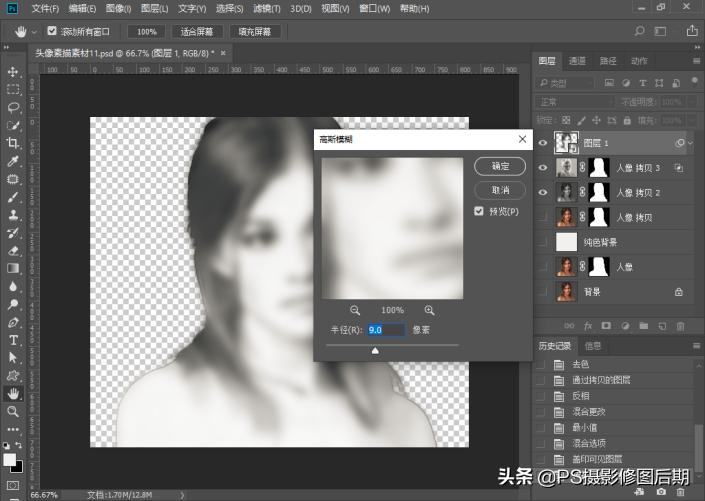Switch to the 通道 tab
The height and width of the screenshot is (501, 705).
point(577,61)
